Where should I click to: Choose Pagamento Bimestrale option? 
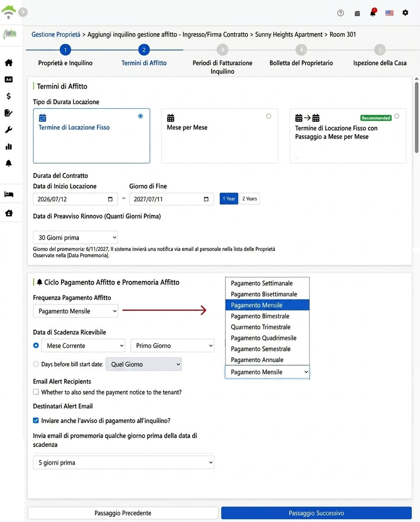click(x=267, y=316)
